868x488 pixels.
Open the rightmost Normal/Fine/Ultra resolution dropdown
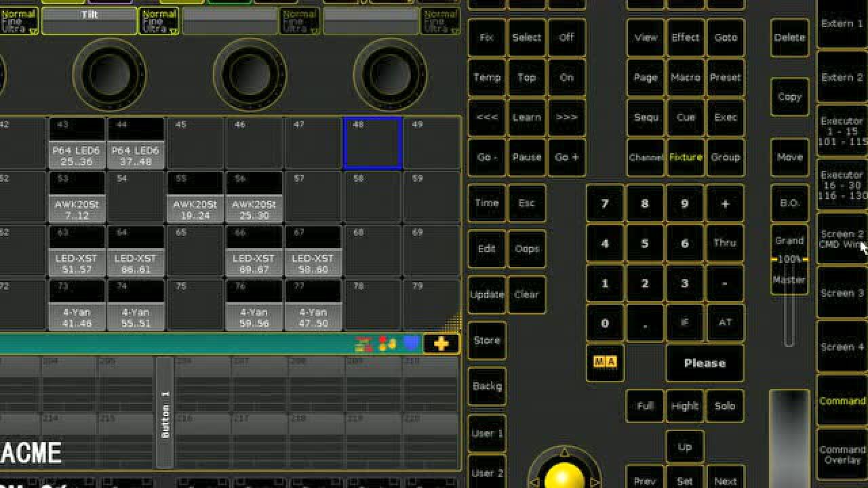click(x=439, y=21)
